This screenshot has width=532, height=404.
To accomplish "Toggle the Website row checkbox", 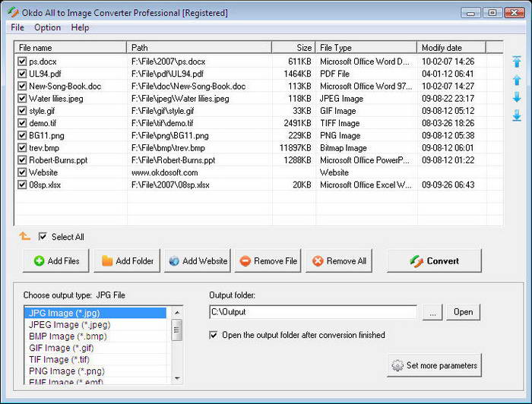I will point(22,172).
